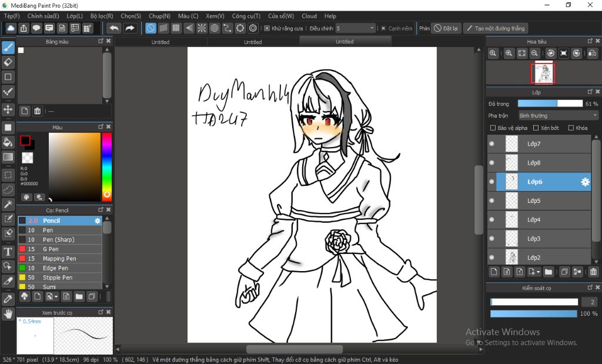The height and width of the screenshot is (364, 602).
Task: Open the Bộ lọc(R) filter menu
Action: 102,16
